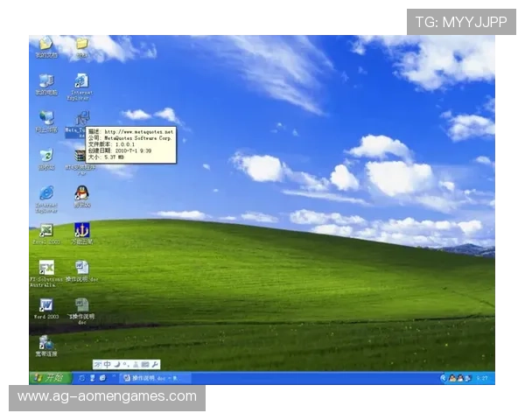Screen dimensions: 525x420
Task: Select the 网上邻居 network places icon
Action: tap(45, 118)
